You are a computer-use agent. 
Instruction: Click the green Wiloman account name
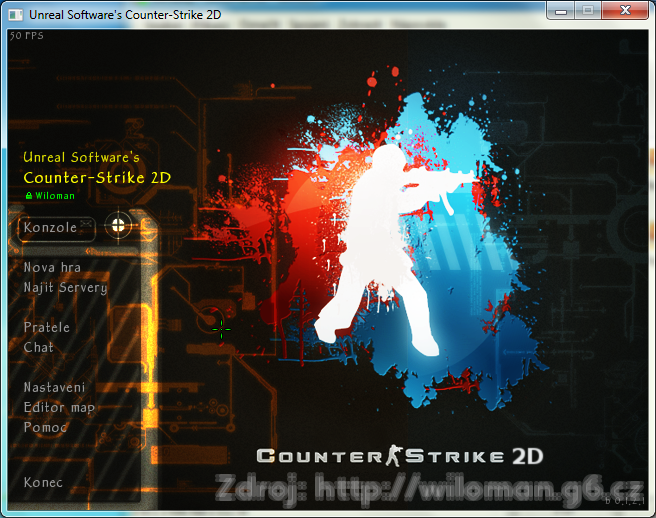tap(55, 196)
